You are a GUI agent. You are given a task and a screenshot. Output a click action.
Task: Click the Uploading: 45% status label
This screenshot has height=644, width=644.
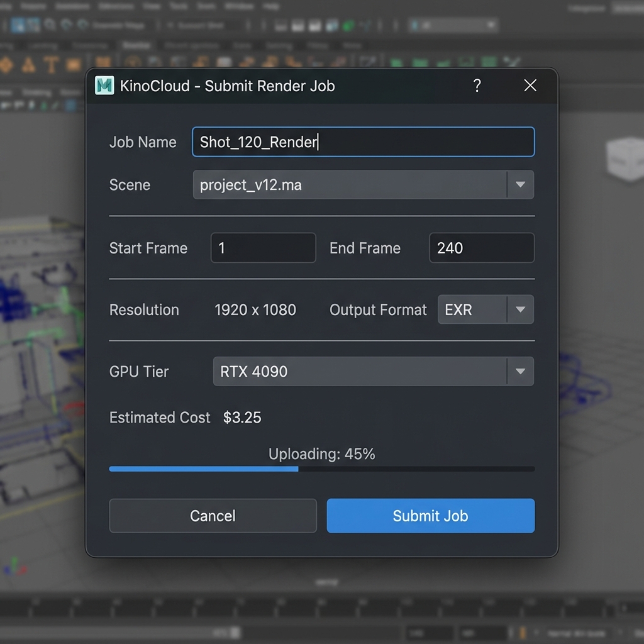[321, 453]
